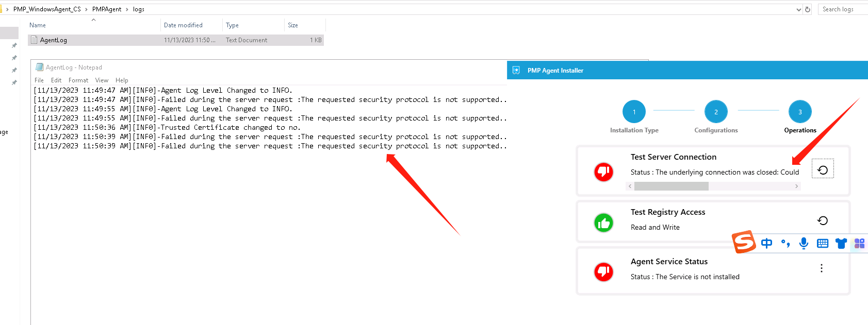Click the "11/13/2023 11:50" date modified cell
This screenshot has height=325, width=868.
point(190,40)
